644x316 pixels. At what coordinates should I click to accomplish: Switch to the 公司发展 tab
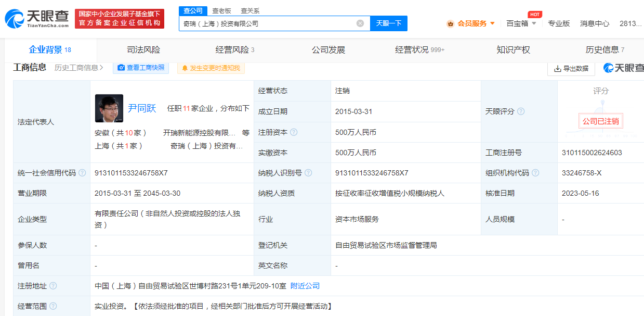point(328,50)
